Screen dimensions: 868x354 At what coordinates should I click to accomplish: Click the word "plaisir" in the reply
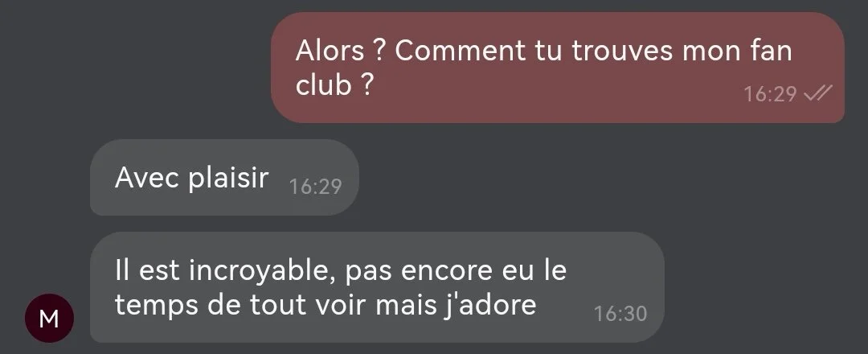228,179
